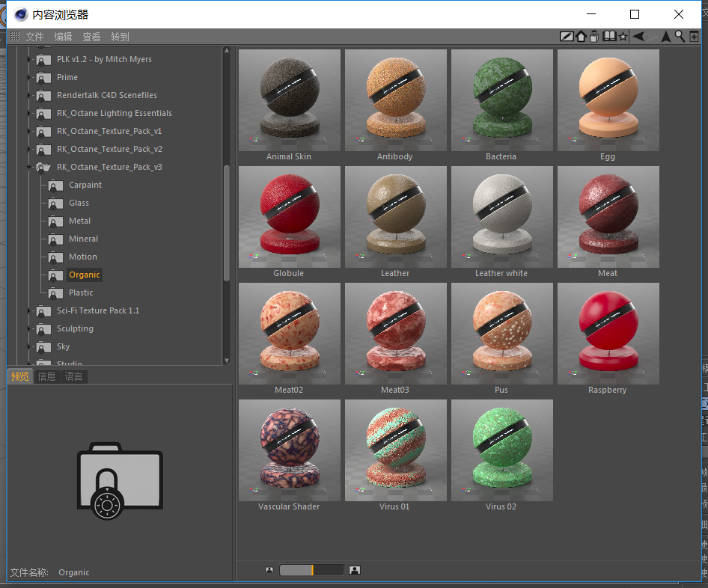The height and width of the screenshot is (588, 708).
Task: Go back with the left arrow icon
Action: coord(638,37)
